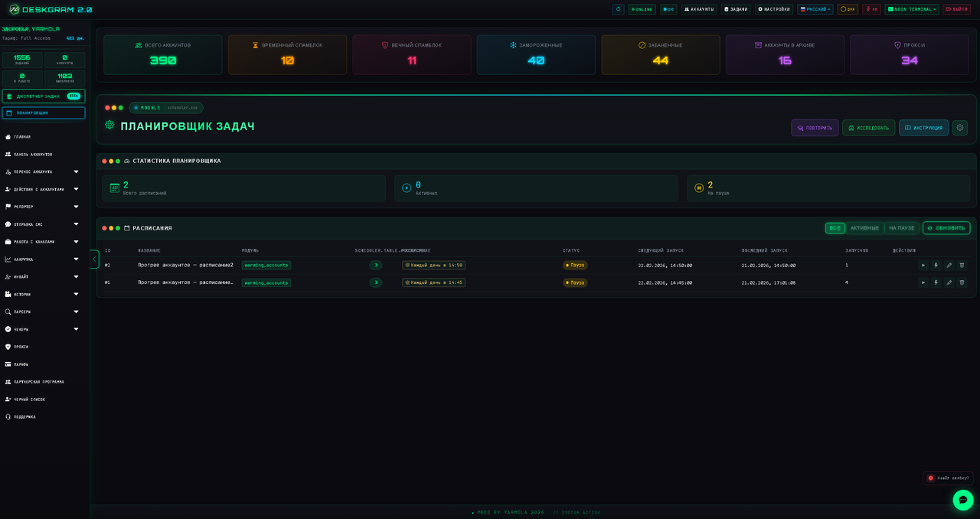Expand the Перенос аккаунта menu arrow
This screenshot has width=980, height=519.
click(76, 171)
